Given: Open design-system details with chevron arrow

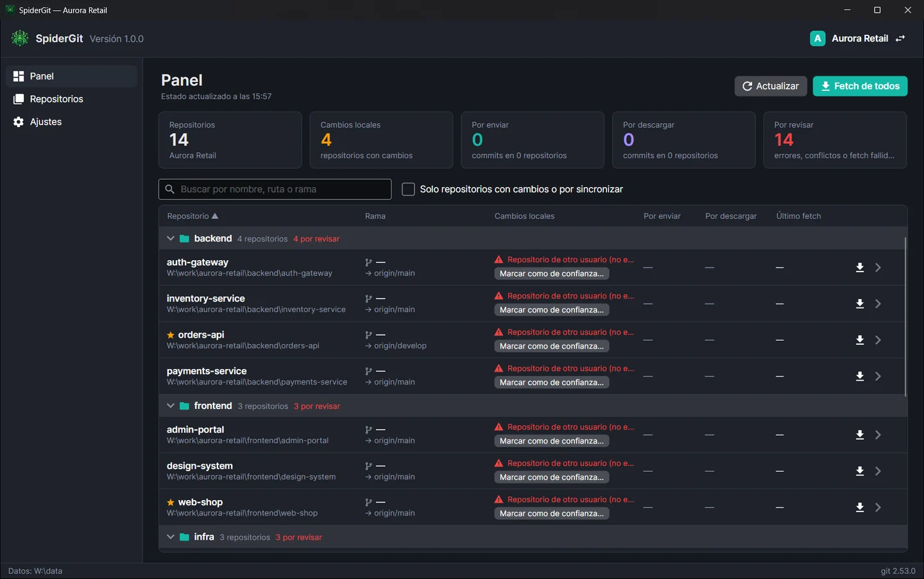Looking at the screenshot, I should [x=878, y=471].
